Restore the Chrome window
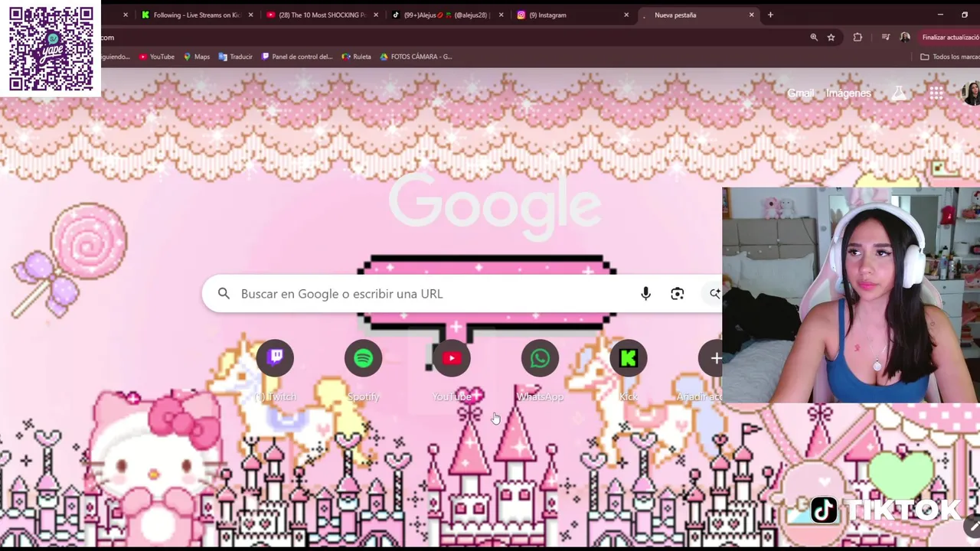This screenshot has height=551, width=980. click(965, 15)
